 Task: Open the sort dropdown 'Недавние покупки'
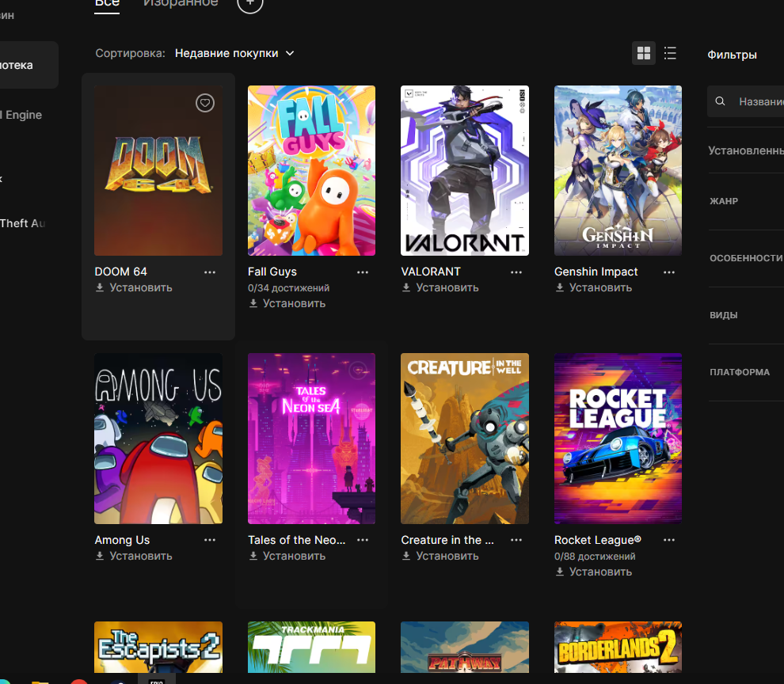pyautogui.click(x=234, y=54)
